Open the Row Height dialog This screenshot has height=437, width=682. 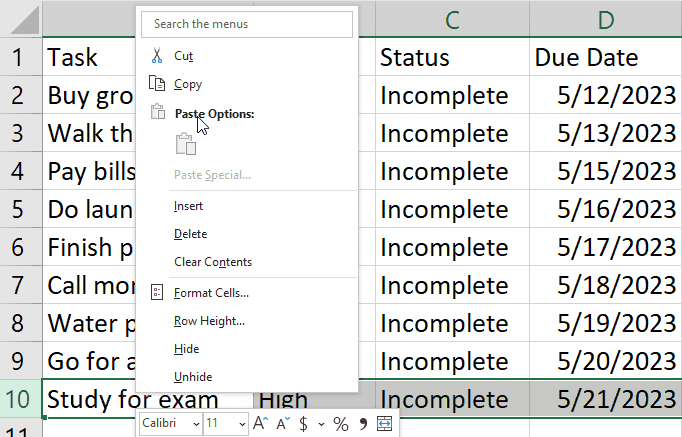click(209, 321)
